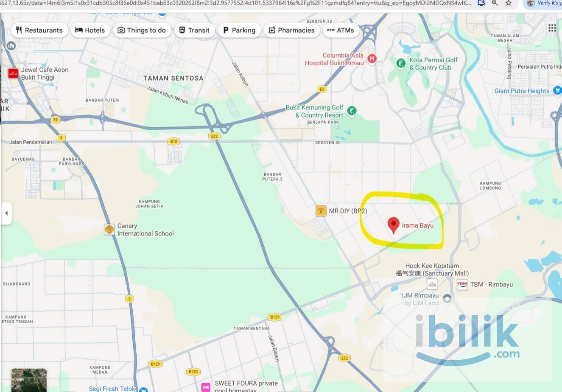This screenshot has height=392, width=562.
Task: Click the install app icon in address bar
Action: 481,3
